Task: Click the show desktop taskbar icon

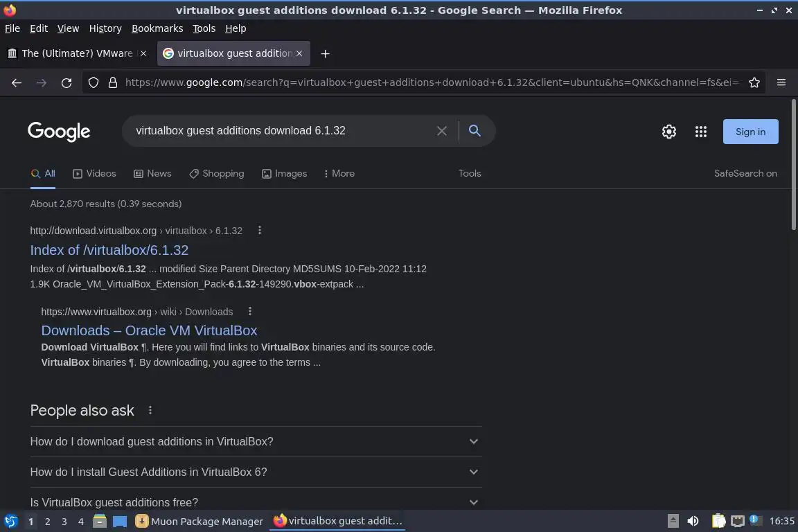Action: click(120, 522)
